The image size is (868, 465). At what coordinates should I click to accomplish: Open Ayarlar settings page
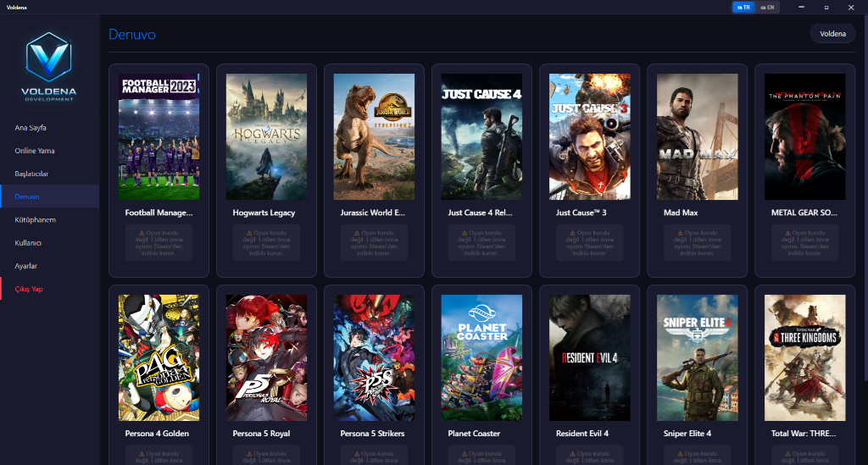50,266
